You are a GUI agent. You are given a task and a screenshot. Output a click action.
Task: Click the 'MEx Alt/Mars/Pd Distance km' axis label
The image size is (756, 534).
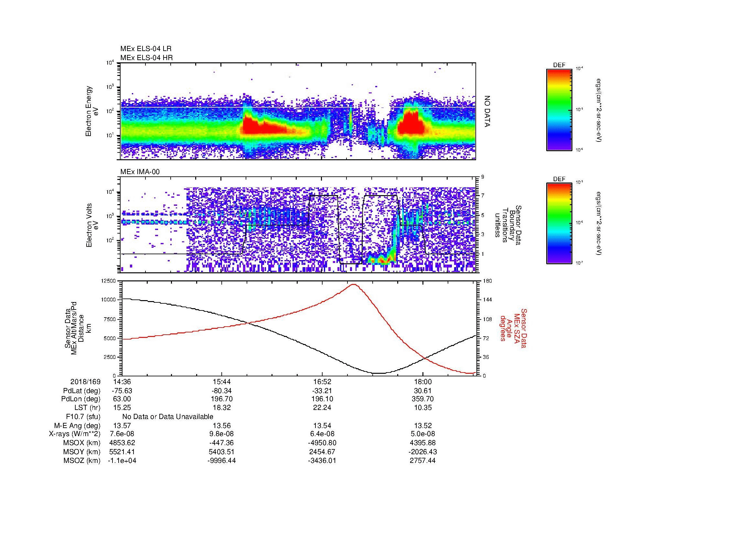(x=78, y=328)
